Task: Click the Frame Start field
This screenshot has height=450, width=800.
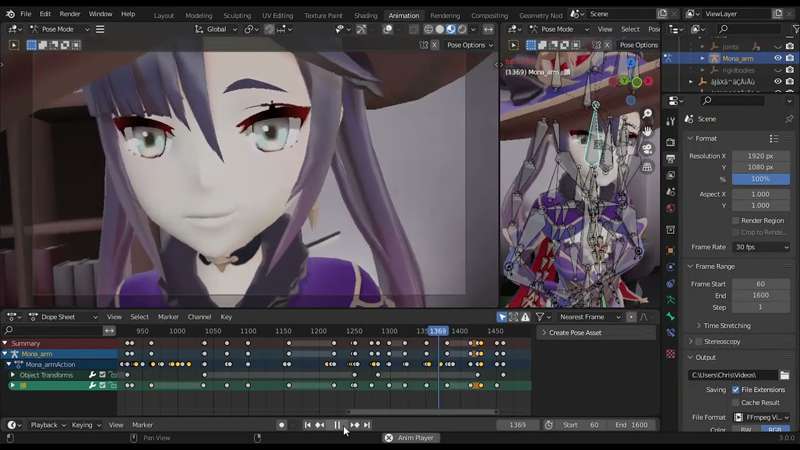Action: click(761, 284)
